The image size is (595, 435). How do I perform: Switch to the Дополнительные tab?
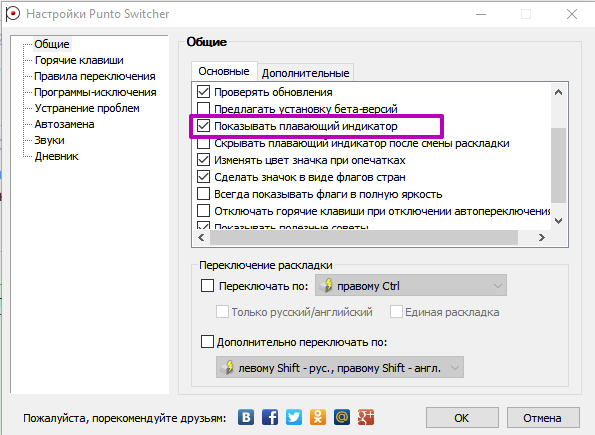[305, 73]
